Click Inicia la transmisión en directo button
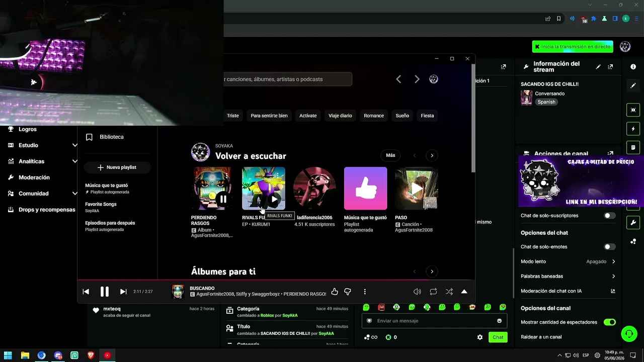The image size is (644, 362). (573, 47)
